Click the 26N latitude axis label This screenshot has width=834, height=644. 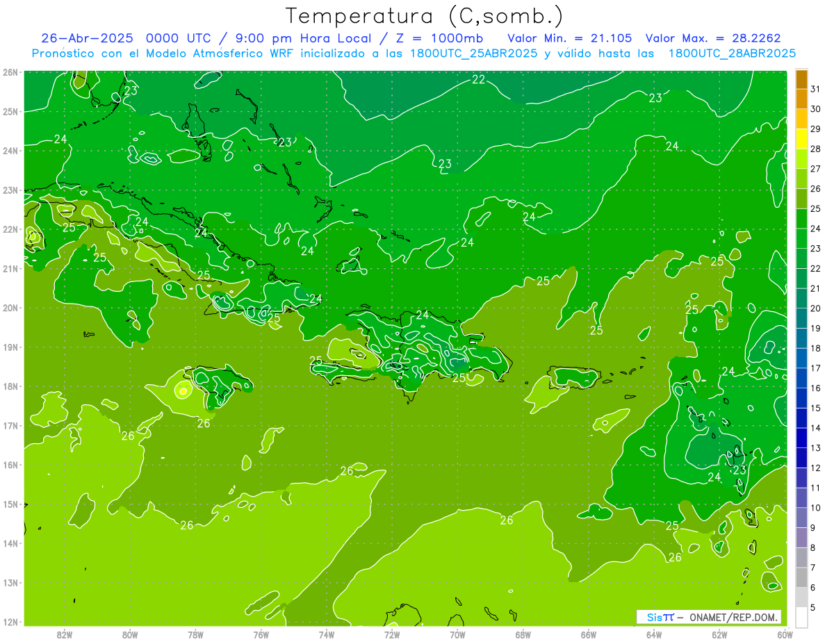(x=10, y=72)
